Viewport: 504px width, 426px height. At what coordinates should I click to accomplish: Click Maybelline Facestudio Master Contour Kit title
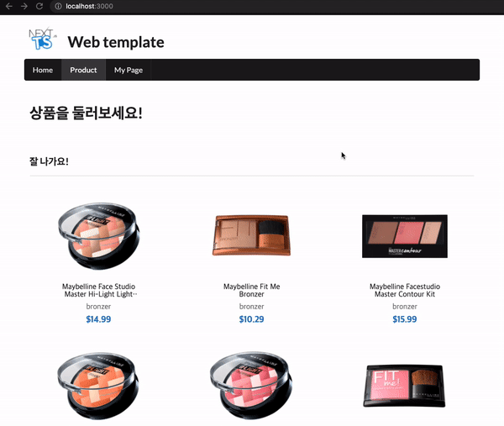405,291
